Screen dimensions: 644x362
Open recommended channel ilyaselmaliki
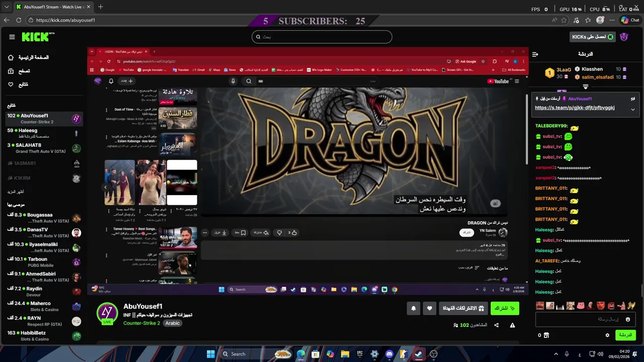(x=44, y=247)
